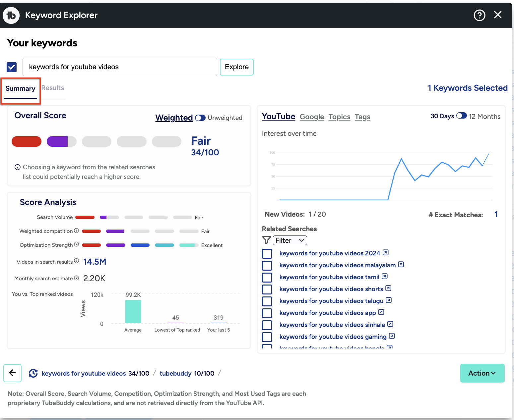Open external link icon for 'videos gaming'

pyautogui.click(x=392, y=336)
